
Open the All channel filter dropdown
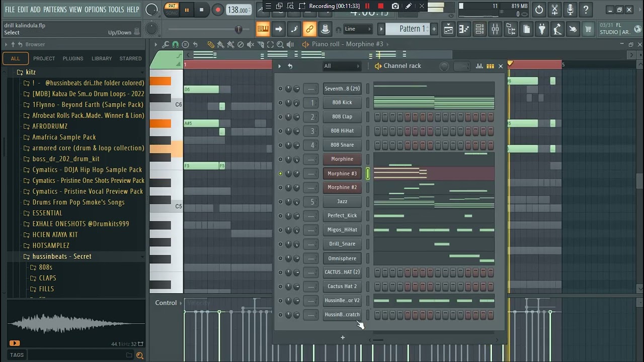(342, 66)
